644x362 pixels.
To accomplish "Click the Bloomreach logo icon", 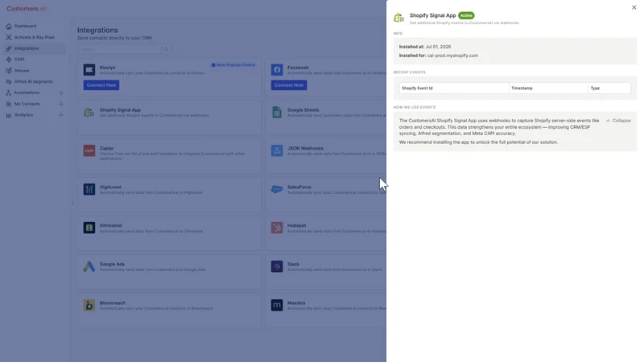I will (x=89, y=305).
